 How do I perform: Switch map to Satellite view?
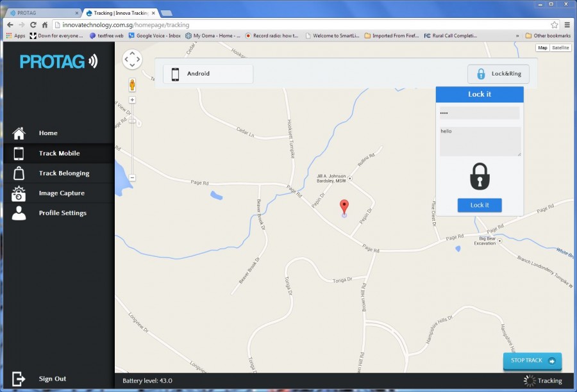tap(560, 47)
